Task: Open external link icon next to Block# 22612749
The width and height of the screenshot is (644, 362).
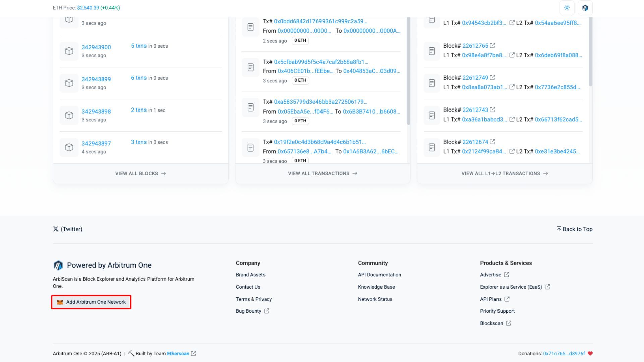Action: coord(492,77)
